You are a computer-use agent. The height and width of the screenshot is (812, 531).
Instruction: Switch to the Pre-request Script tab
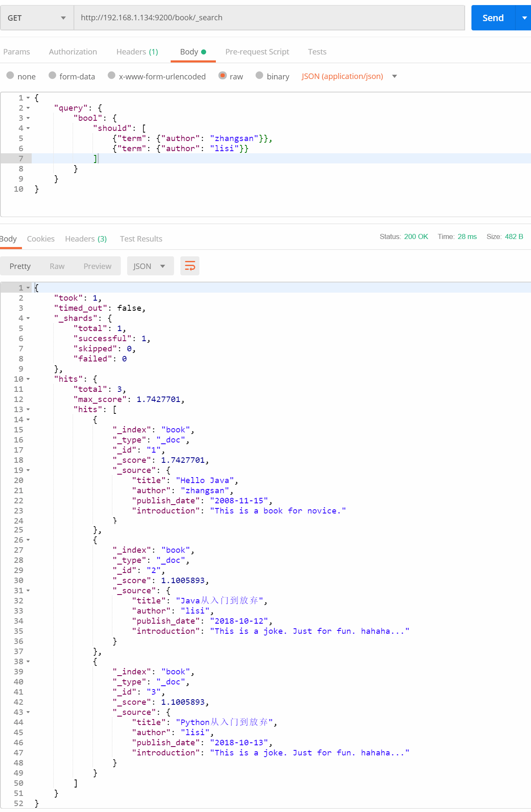coord(257,52)
